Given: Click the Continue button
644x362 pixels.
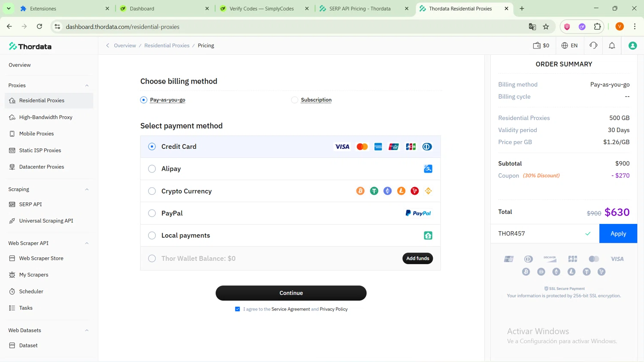Looking at the screenshot, I should pyautogui.click(x=291, y=293).
